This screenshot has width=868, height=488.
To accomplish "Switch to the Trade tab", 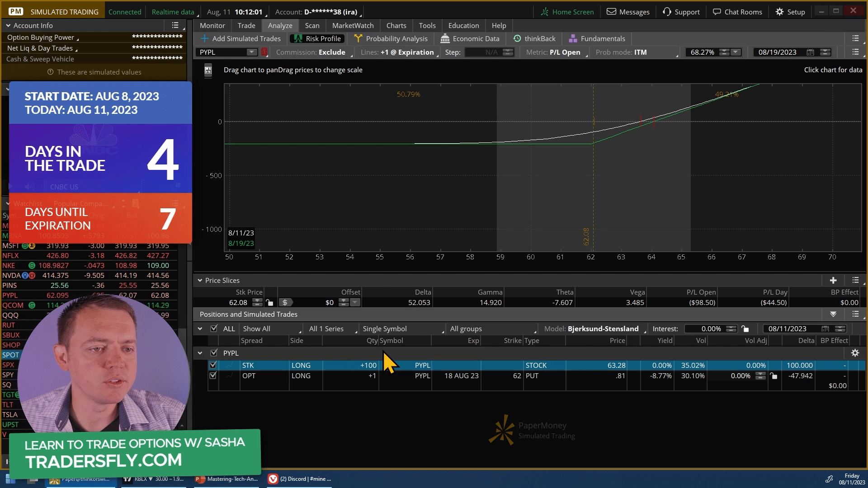I will [246, 26].
